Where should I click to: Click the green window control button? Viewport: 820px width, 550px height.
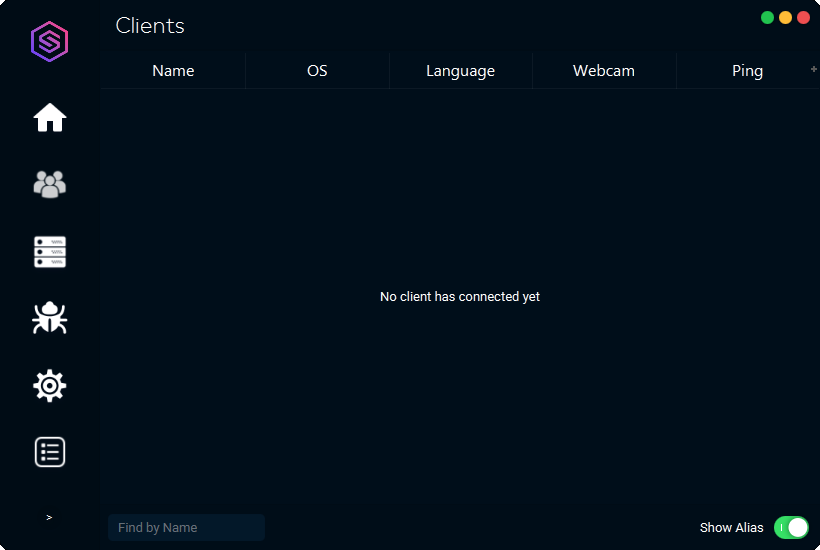pyautogui.click(x=767, y=17)
